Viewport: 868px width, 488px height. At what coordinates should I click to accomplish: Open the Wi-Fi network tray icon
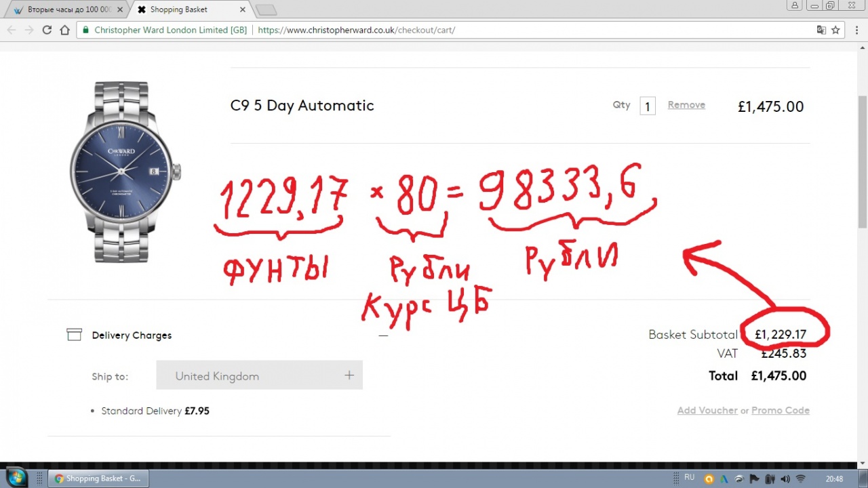pos(800,479)
